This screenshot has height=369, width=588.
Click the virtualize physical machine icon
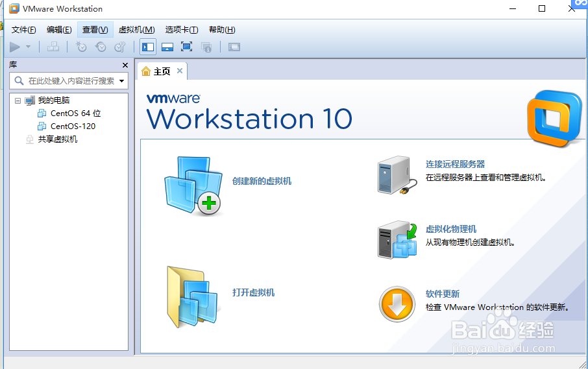[x=397, y=240]
